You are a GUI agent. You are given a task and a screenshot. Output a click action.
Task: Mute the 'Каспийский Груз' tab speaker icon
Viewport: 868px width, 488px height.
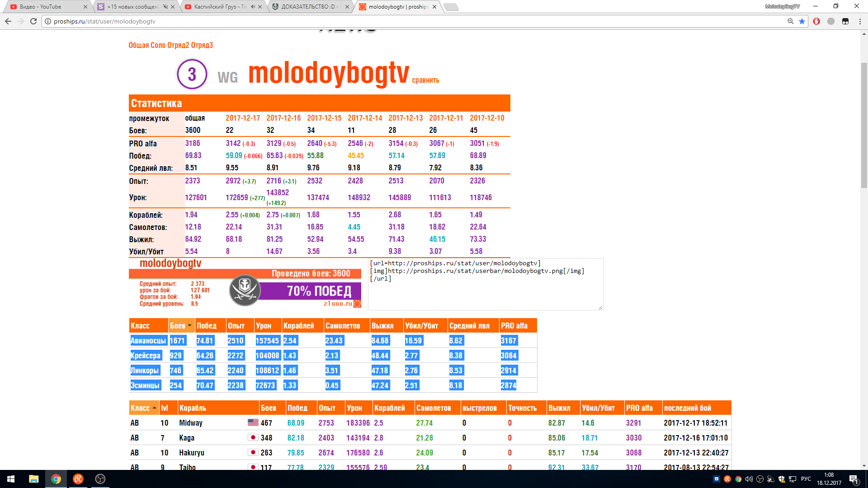click(x=253, y=7)
